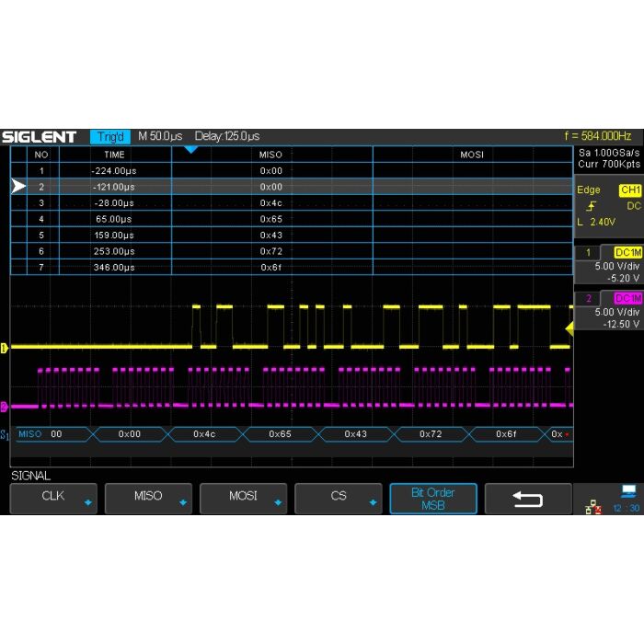Click the computer icon above the clock
Viewport: 644px width, 644px height.
pyautogui.click(x=628, y=491)
